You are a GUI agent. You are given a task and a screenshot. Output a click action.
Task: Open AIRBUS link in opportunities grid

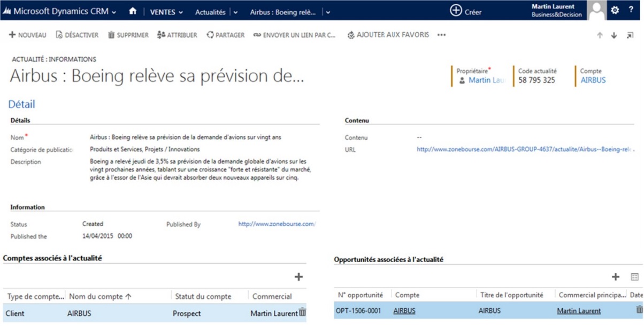pyautogui.click(x=404, y=311)
